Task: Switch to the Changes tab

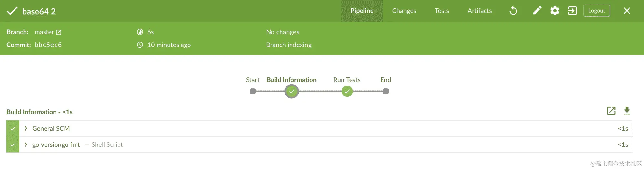Action: click(x=404, y=11)
